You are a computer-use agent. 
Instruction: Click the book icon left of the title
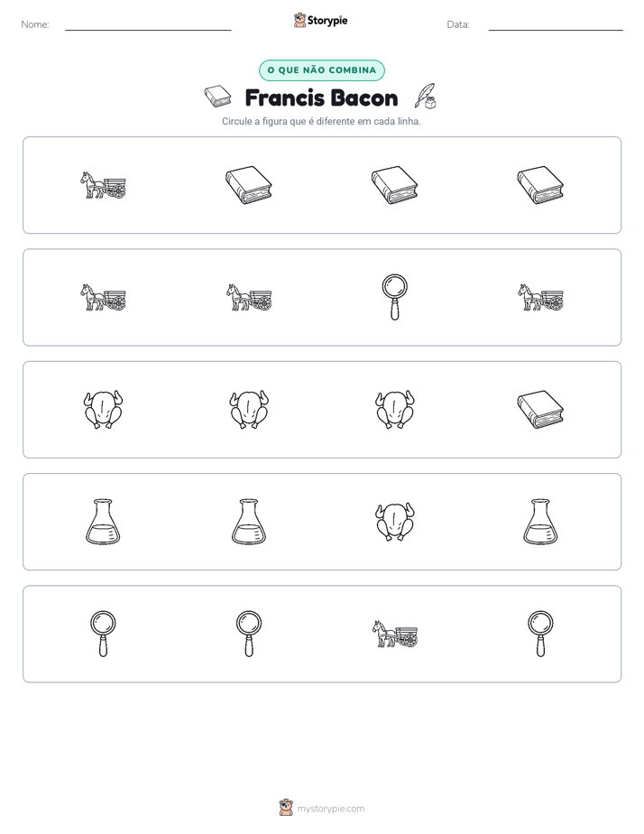click(218, 97)
